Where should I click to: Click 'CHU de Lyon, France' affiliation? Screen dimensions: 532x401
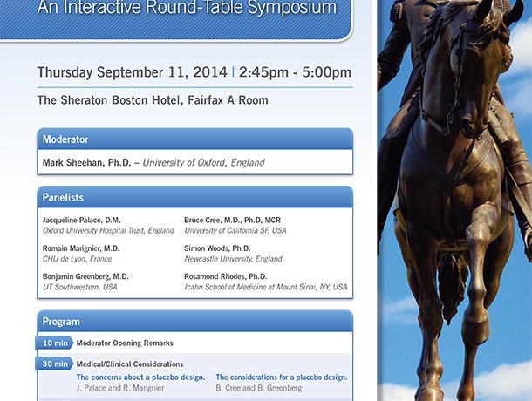coord(77,259)
